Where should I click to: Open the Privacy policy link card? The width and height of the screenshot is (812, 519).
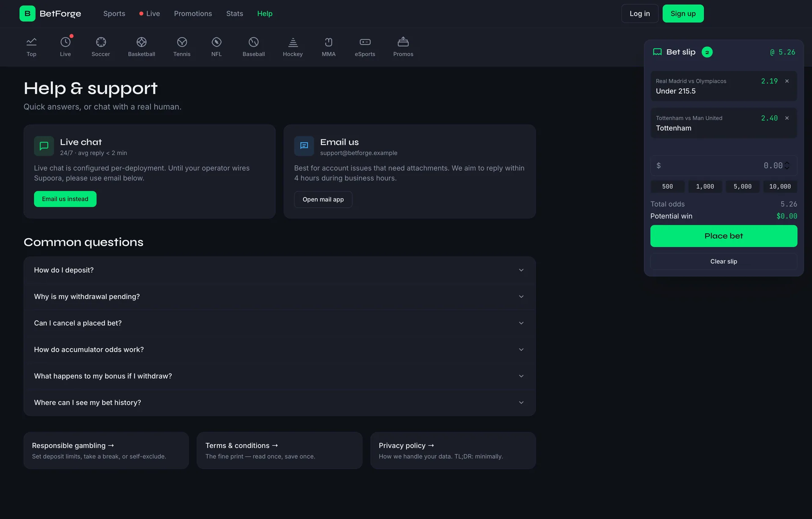[x=453, y=451]
